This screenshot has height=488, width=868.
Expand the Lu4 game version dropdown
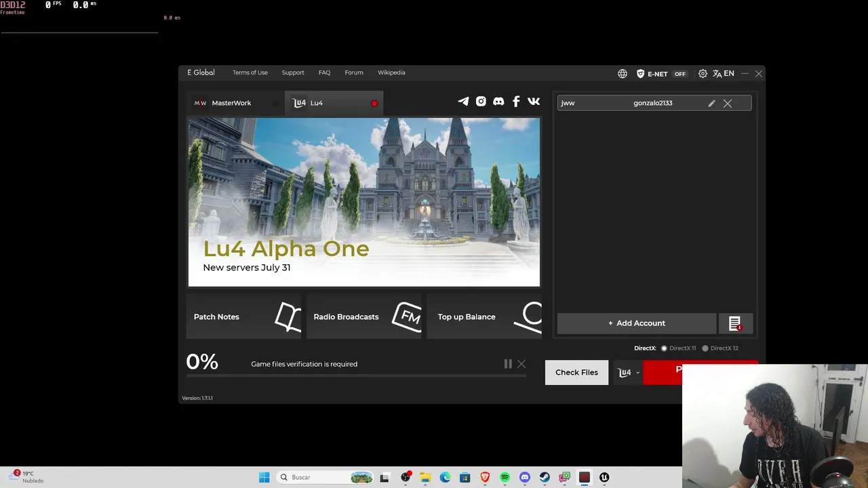coord(629,372)
